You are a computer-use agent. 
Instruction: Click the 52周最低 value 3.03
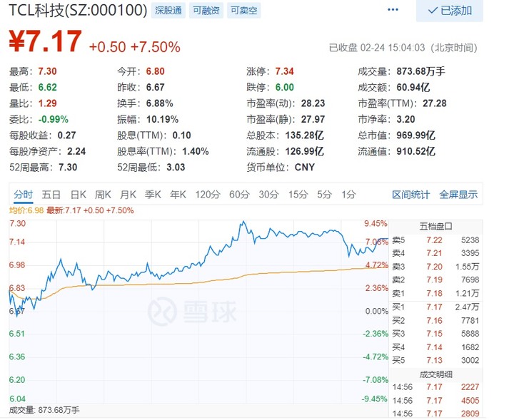point(176,168)
